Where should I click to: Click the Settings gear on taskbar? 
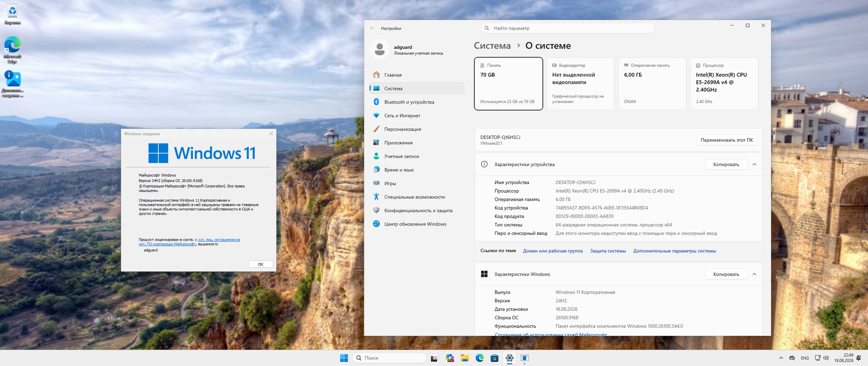(509, 358)
